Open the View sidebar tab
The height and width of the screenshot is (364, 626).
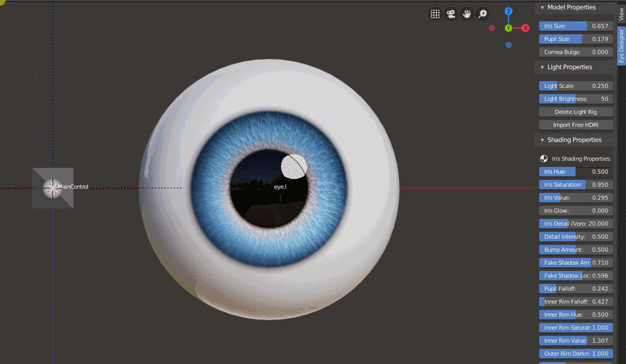[621, 15]
